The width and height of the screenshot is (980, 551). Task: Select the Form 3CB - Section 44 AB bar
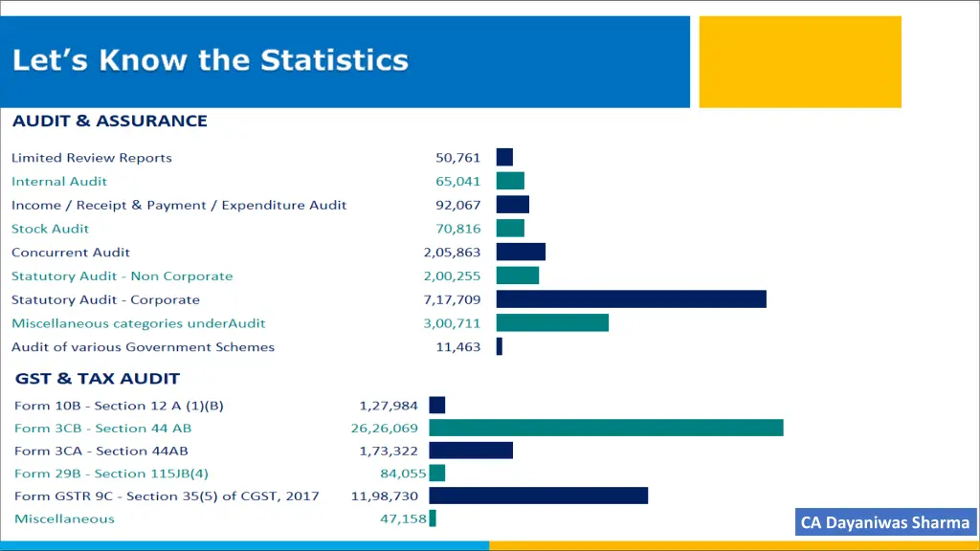[606, 428]
